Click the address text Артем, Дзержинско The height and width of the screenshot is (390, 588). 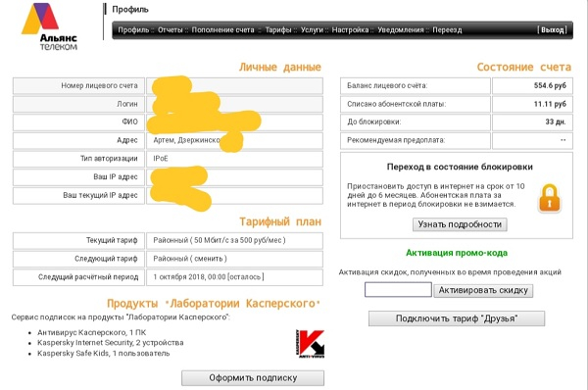point(186,140)
